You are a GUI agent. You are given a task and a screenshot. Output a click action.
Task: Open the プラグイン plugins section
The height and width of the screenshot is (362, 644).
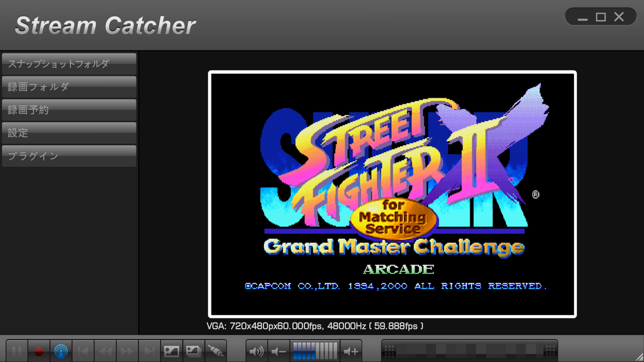[x=69, y=156]
